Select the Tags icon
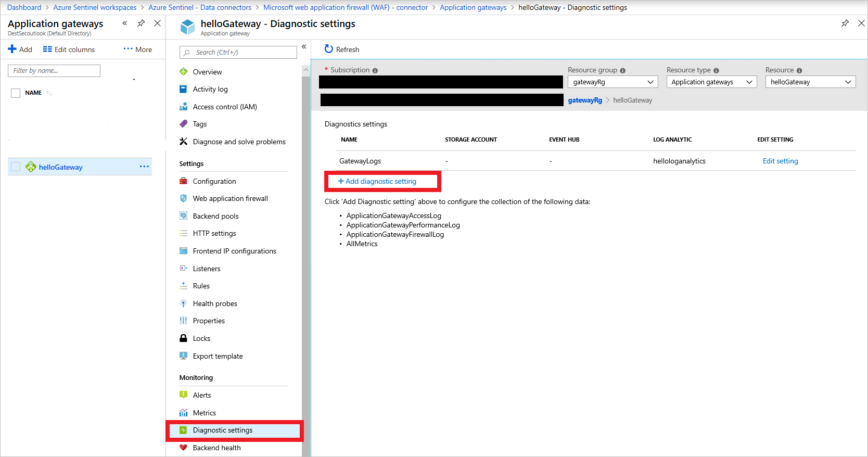Viewport: 868px width, 457px height. [183, 124]
